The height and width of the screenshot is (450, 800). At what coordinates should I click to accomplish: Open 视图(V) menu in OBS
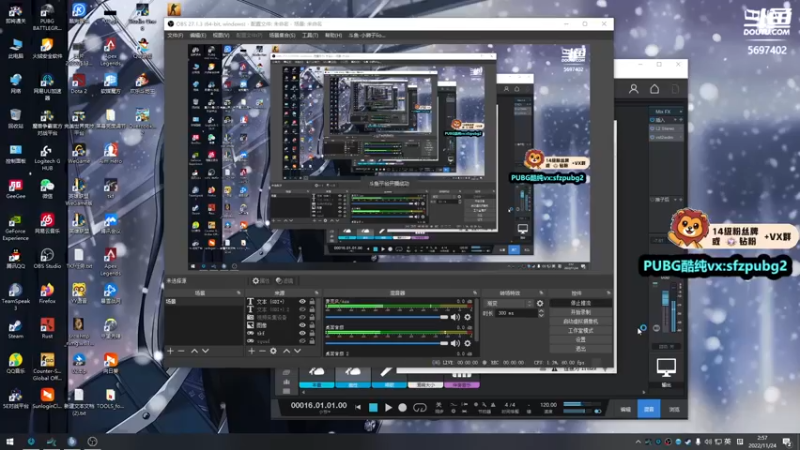[x=221, y=35]
